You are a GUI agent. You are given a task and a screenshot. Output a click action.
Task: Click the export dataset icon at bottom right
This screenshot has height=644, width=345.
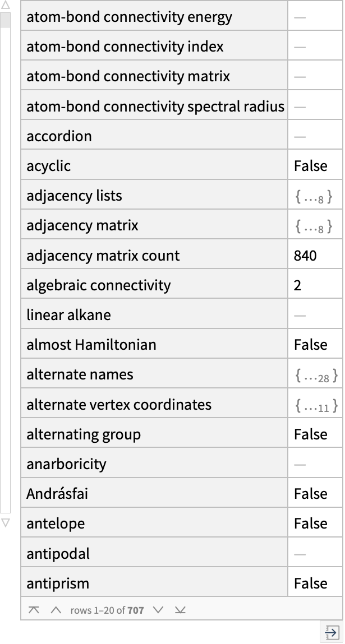[332, 632]
